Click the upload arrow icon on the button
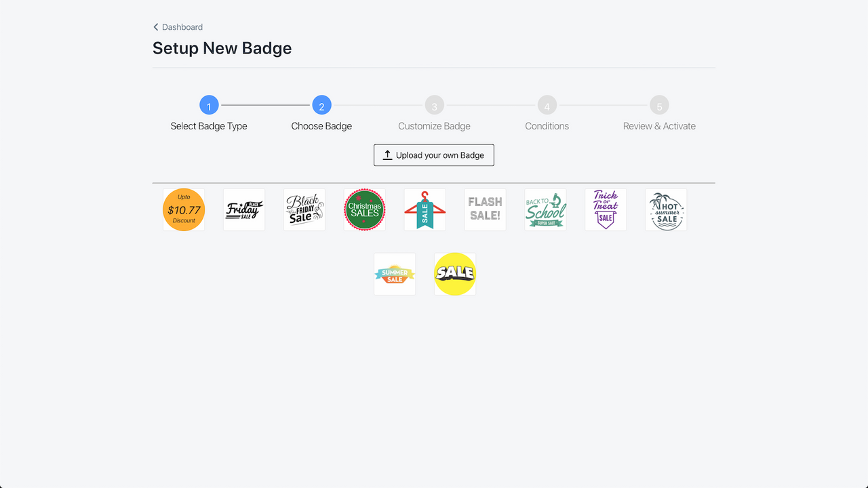Image resolution: width=868 pixels, height=488 pixels. click(x=387, y=155)
